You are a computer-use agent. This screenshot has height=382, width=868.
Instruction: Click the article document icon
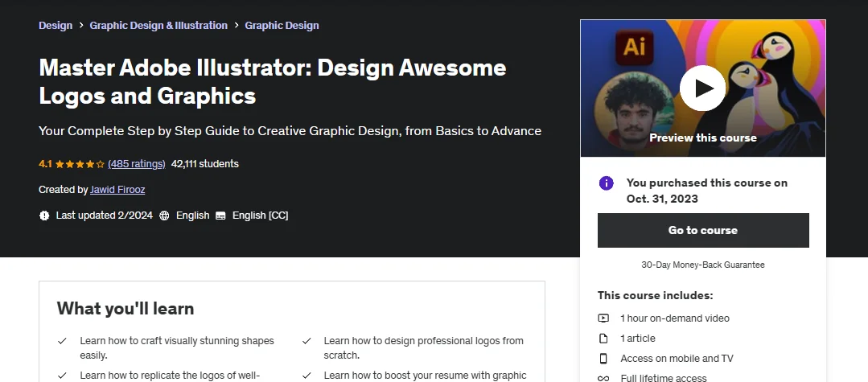coord(603,339)
